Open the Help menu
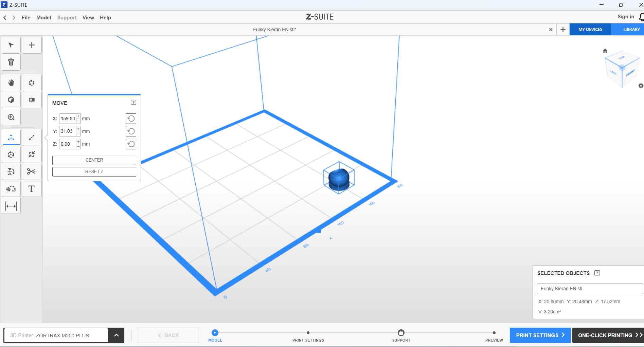The height and width of the screenshot is (347, 644). pos(105,18)
